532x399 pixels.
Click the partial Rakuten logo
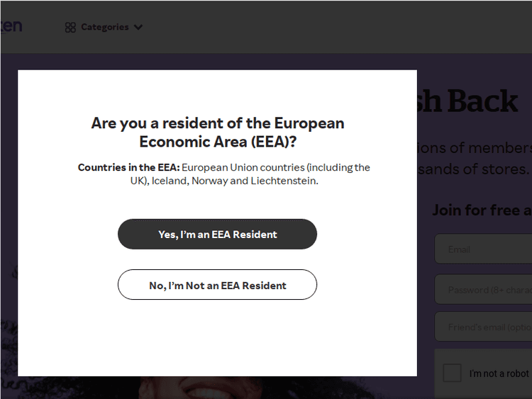click(11, 26)
